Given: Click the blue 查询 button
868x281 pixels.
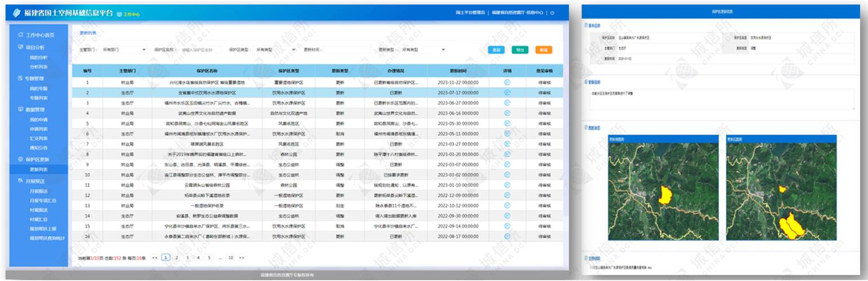Looking at the screenshot, I should pos(496,49).
